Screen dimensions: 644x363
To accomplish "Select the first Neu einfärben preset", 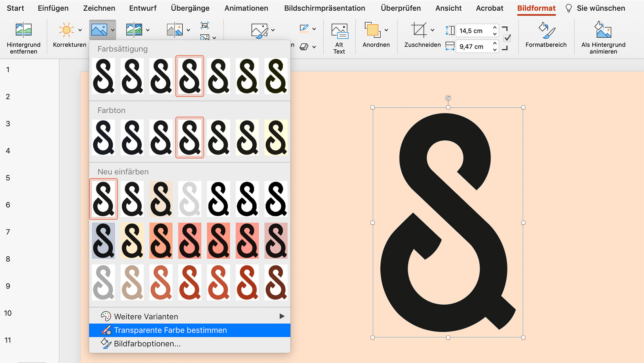I will (104, 199).
